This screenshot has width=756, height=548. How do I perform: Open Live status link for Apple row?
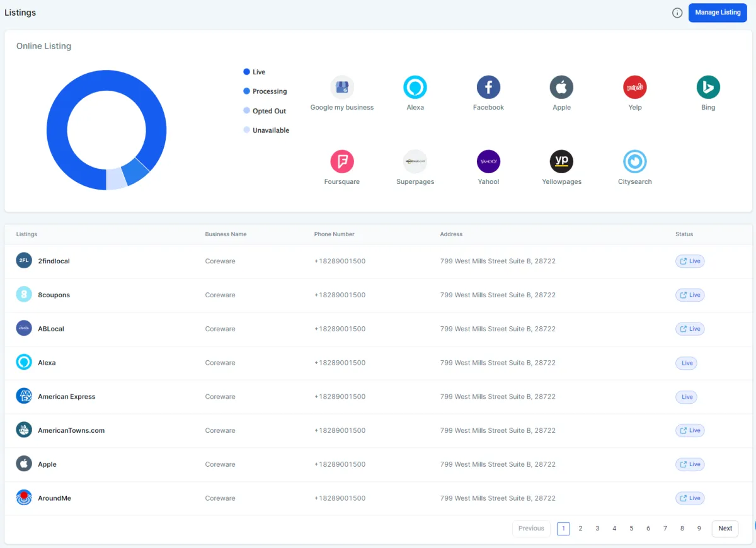(x=690, y=464)
